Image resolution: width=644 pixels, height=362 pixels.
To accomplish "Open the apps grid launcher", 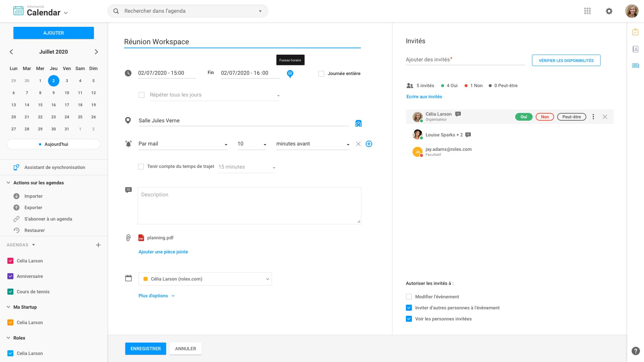I will coord(587,11).
